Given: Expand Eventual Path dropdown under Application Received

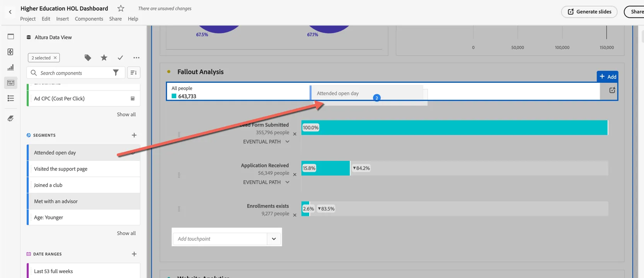Looking at the screenshot, I should point(266,182).
